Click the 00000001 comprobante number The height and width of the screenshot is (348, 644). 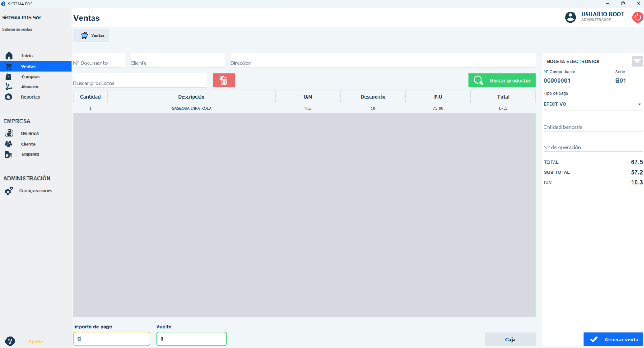pyautogui.click(x=557, y=81)
